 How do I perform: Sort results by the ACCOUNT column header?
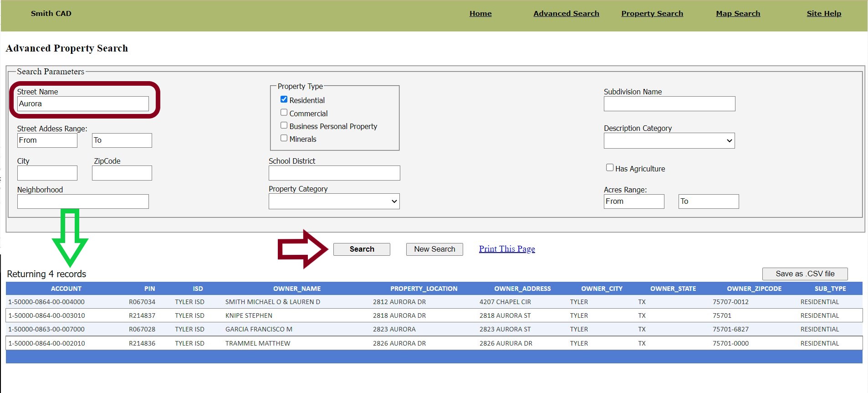coord(66,289)
